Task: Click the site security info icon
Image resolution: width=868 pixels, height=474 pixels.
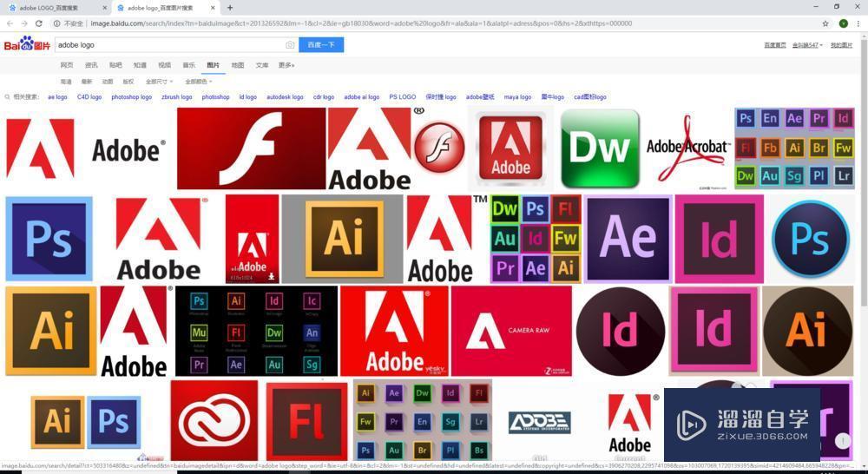Action: point(57,23)
